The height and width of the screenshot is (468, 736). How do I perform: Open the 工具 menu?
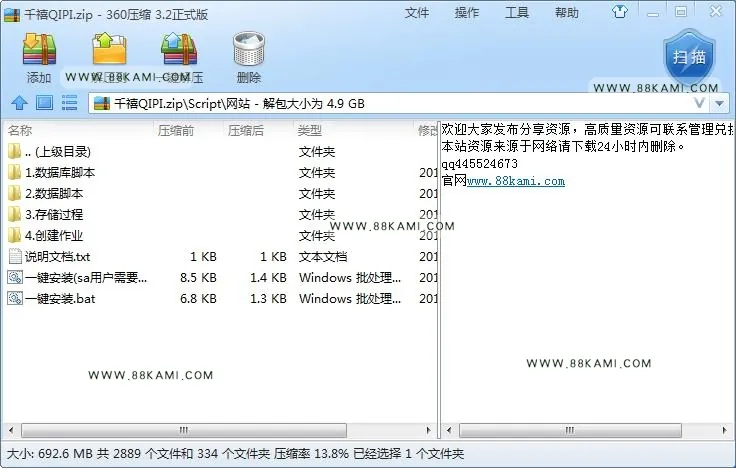click(x=517, y=13)
